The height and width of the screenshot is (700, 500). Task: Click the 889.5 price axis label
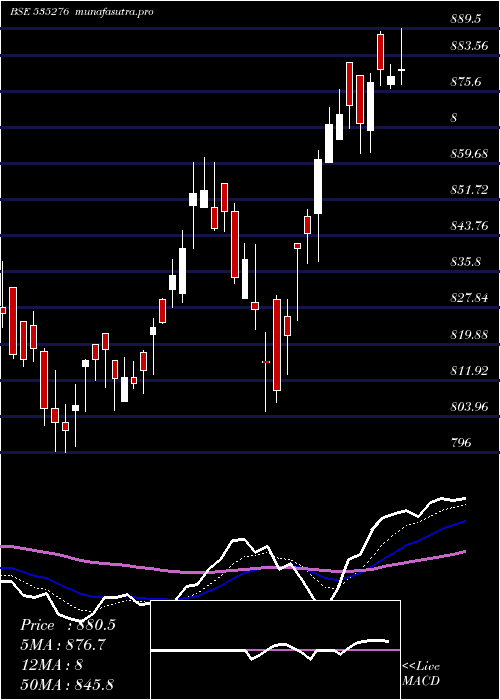click(x=466, y=19)
